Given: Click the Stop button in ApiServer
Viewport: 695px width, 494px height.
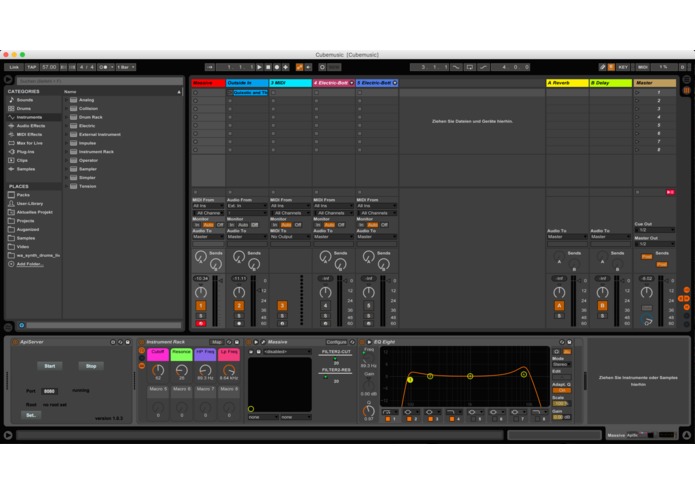Looking at the screenshot, I should (x=91, y=366).
